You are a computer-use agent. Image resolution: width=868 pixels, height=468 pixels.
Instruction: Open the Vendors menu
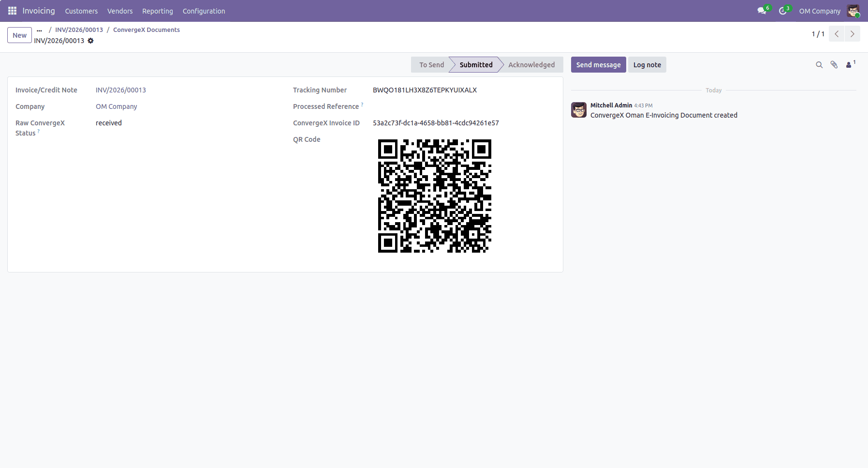point(120,11)
